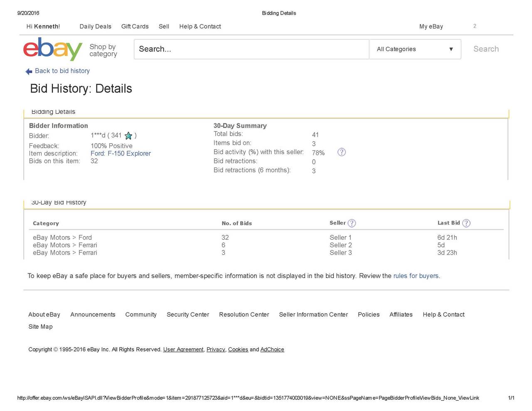Click the Seller column help icon

click(x=352, y=223)
